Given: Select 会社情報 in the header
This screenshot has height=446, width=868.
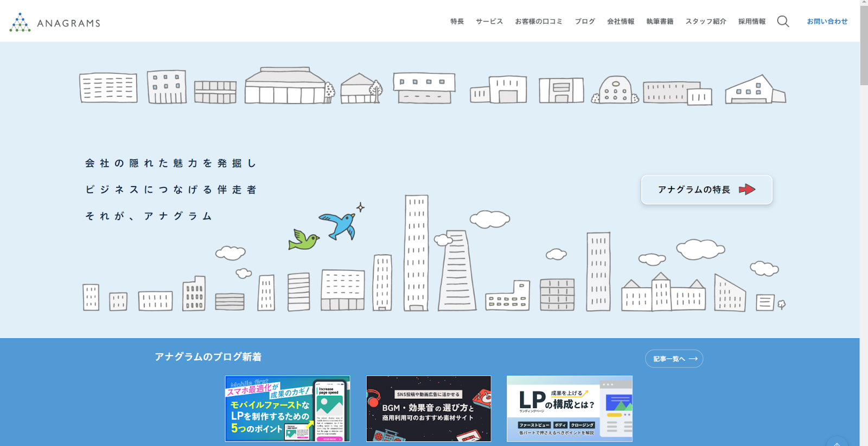Looking at the screenshot, I should (x=621, y=22).
